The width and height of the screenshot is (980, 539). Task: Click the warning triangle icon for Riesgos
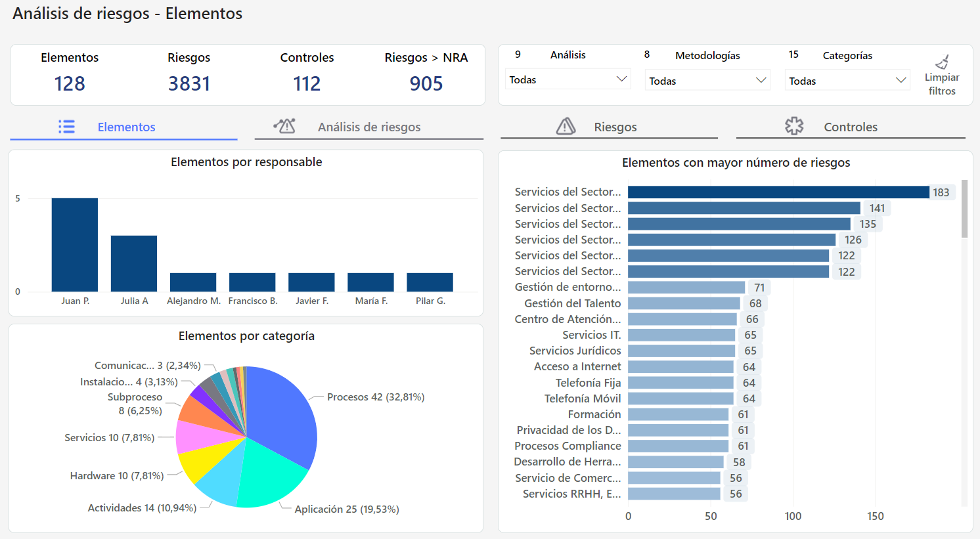[x=566, y=126]
